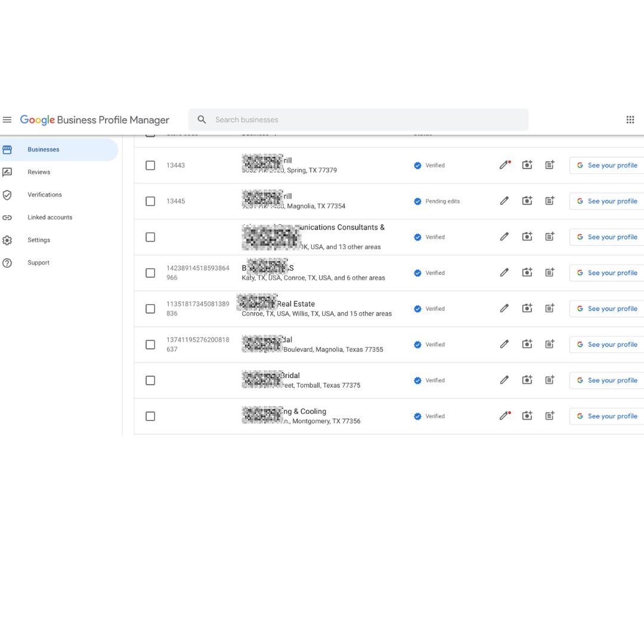See your profile for Tomball Bridal
Viewport: 644px width, 644px height.
[606, 380]
